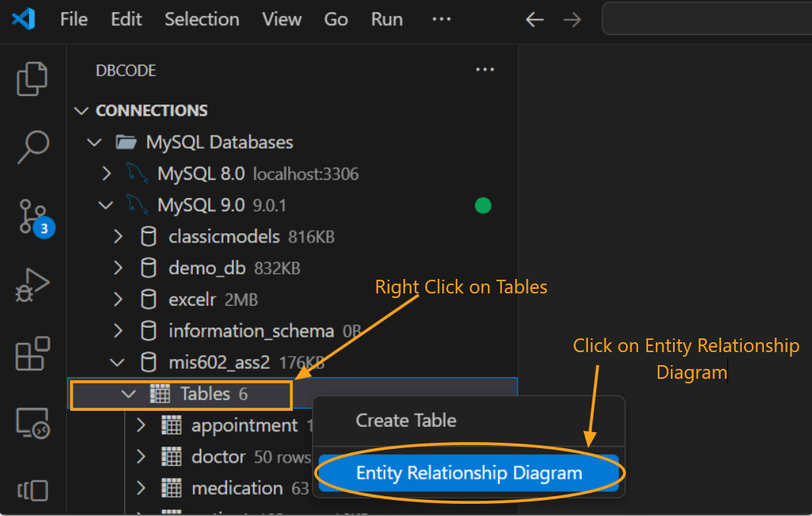
Task: Select the Run and Debug icon
Action: [32, 284]
